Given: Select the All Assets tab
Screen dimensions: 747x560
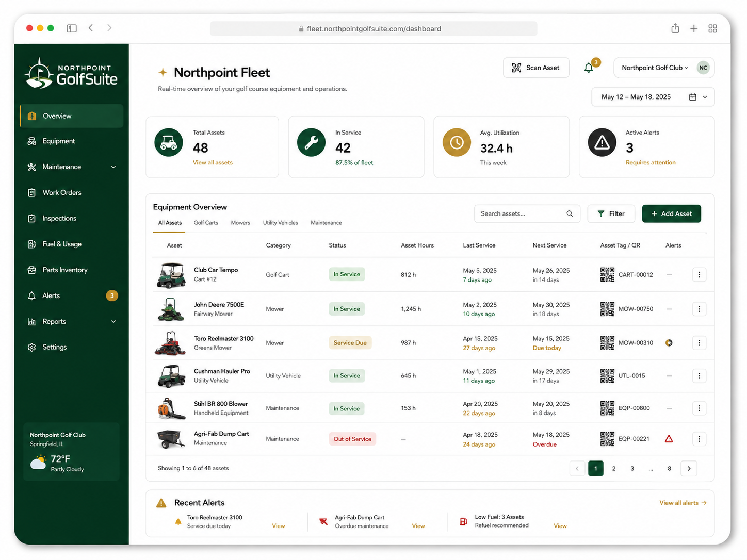Looking at the screenshot, I should pos(170,223).
